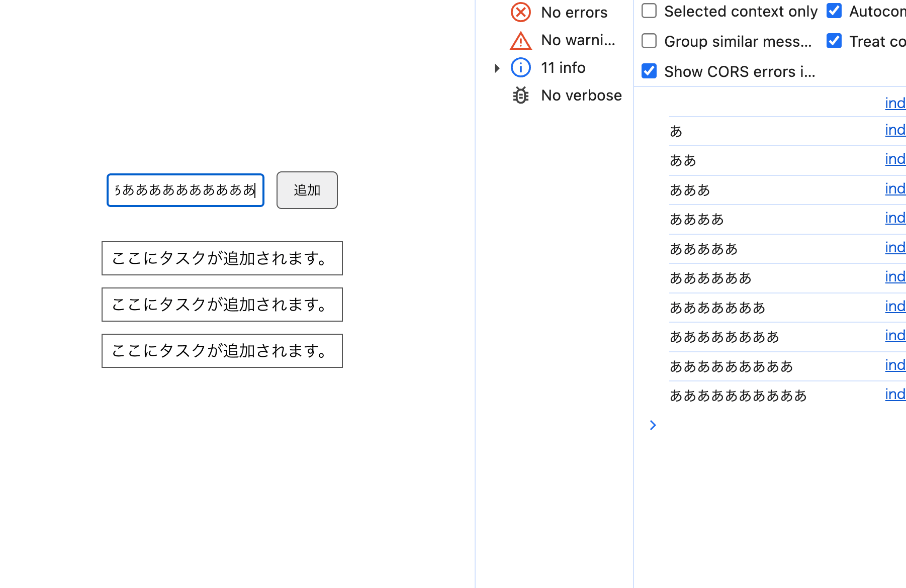
Task: Enable Selected context only checkbox
Action: 649,11
